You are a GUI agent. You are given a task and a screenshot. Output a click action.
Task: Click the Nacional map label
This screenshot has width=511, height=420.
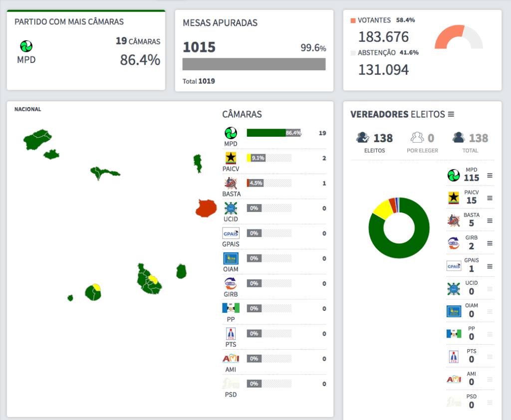pos(28,109)
